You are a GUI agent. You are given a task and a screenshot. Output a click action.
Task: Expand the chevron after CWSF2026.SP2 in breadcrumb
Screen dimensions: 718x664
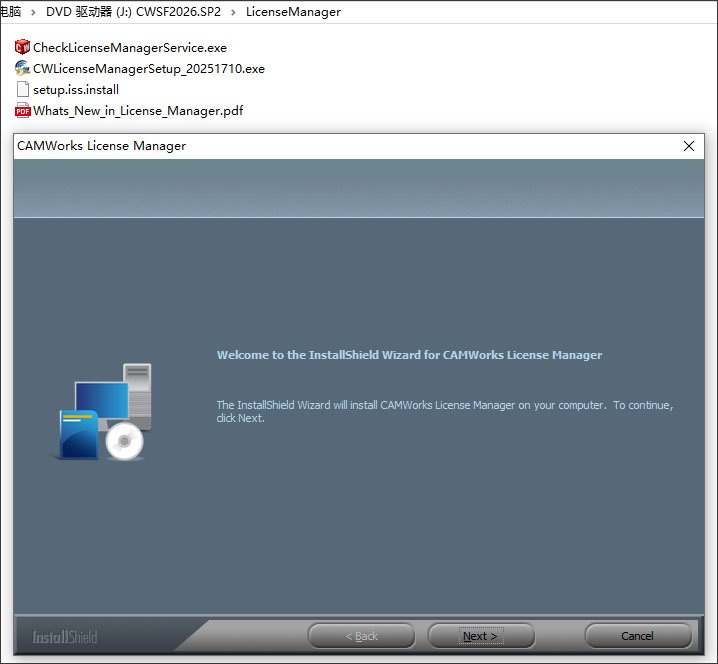coord(234,12)
